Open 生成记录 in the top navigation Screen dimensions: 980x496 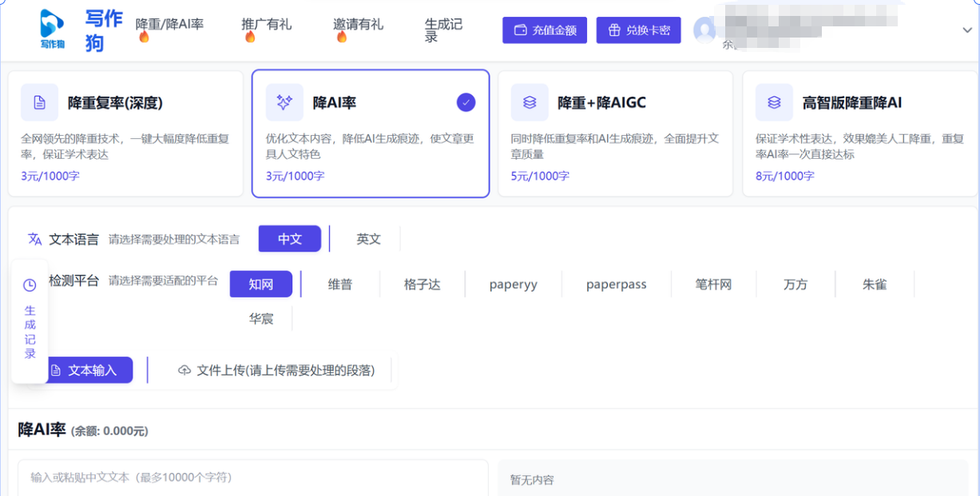click(x=443, y=30)
